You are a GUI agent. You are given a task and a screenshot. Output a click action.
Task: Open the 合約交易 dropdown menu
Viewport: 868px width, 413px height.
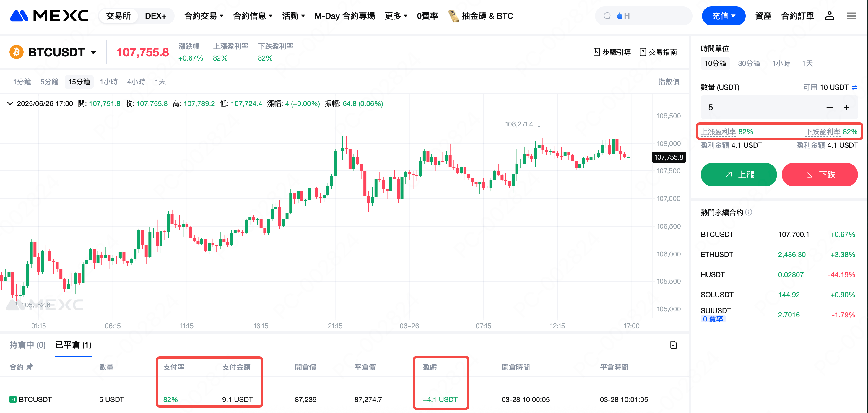(204, 16)
